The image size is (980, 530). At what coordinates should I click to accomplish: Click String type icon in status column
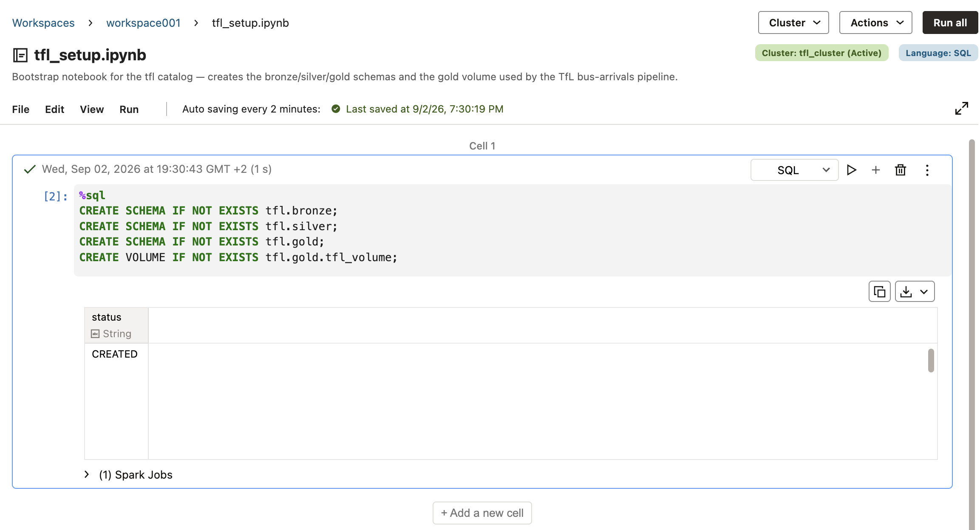point(95,334)
